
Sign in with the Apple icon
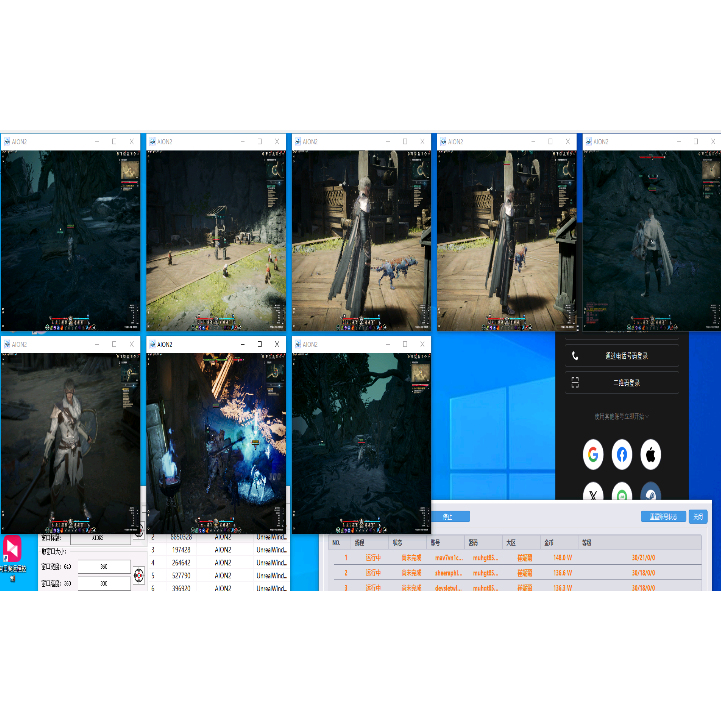(x=651, y=454)
